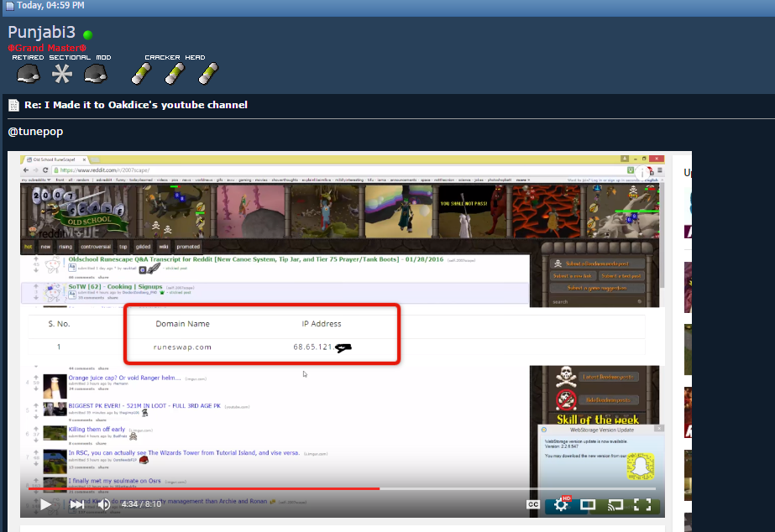
Task: Enter fullscreen video mode
Action: coord(642,504)
